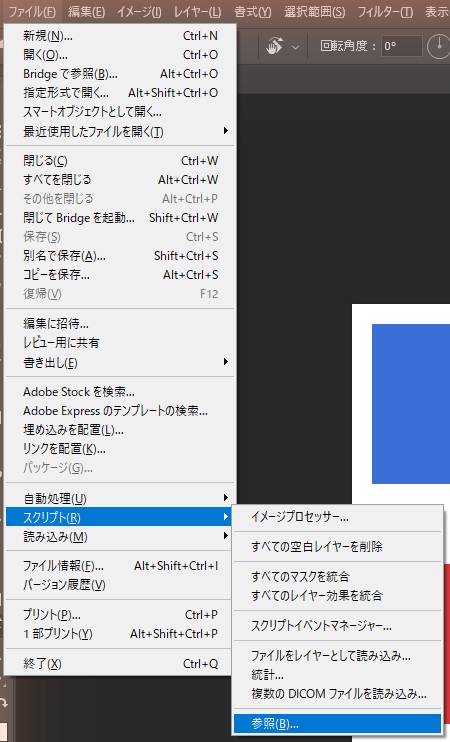Choose ファイルをレイヤーとして読み込み...
450x742 pixels.
tap(337, 655)
